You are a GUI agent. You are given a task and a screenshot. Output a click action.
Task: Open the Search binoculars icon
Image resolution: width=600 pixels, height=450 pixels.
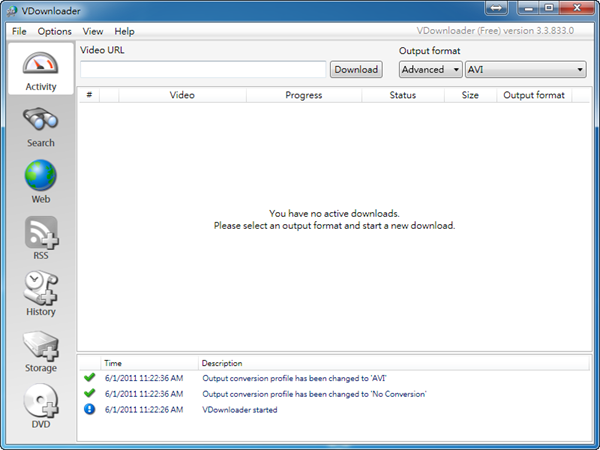pyautogui.click(x=41, y=119)
